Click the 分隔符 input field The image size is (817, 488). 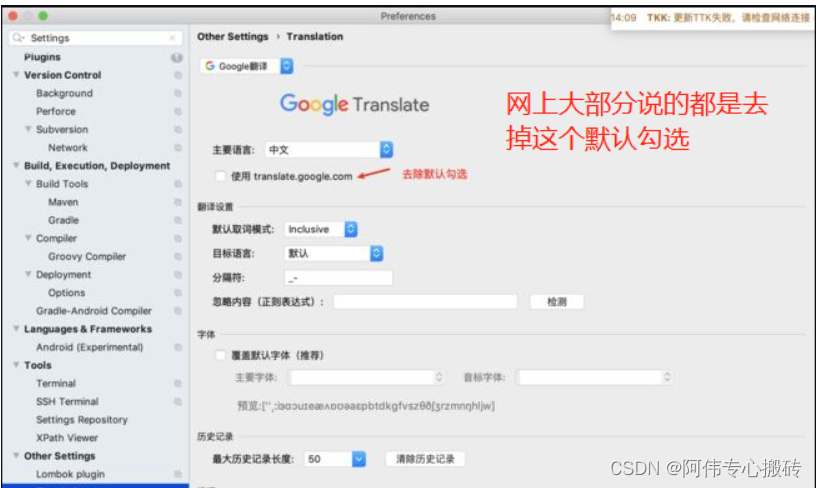pos(339,278)
